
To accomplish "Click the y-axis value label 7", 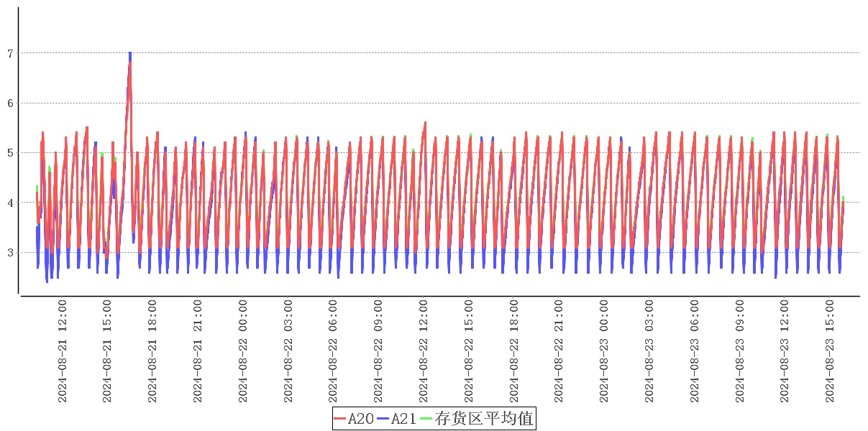I will pyautogui.click(x=10, y=53).
